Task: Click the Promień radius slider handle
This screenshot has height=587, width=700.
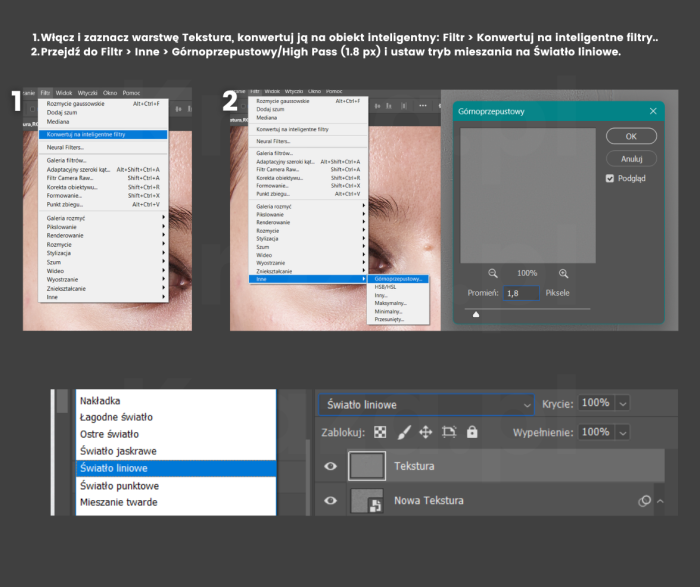Action: coord(476,314)
